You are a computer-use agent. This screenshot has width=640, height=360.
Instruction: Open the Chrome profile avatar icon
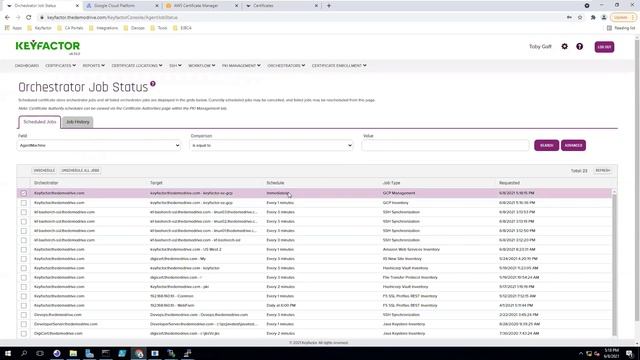click(604, 18)
